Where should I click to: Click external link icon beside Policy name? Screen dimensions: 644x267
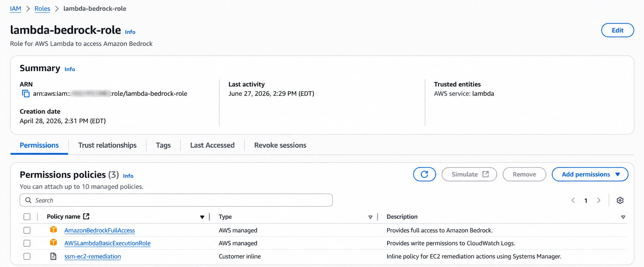86,216
